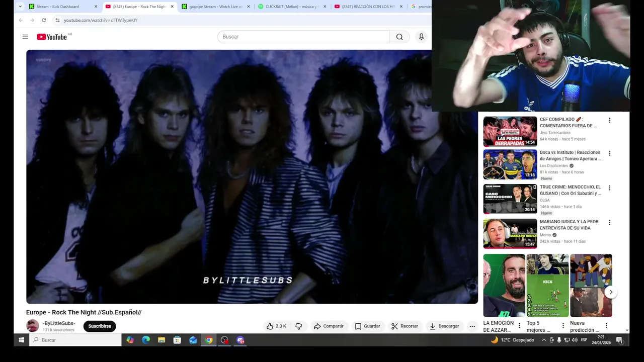
Task: Open the Recortar clip tool
Action: coord(405,326)
